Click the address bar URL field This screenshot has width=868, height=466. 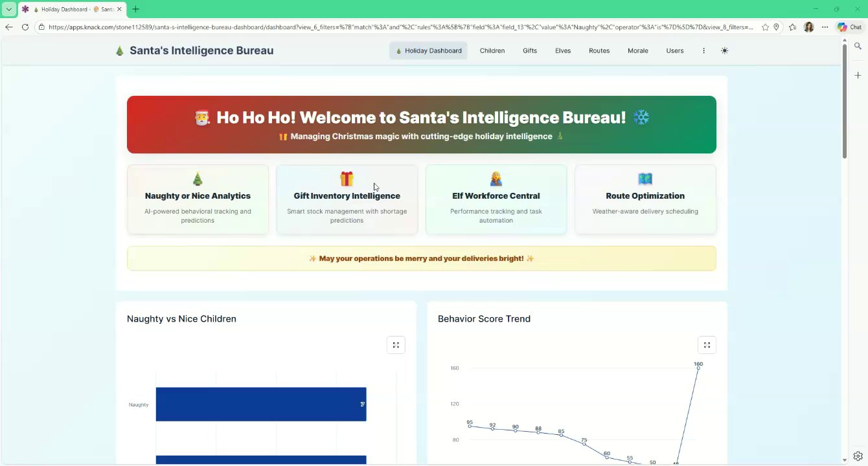400,27
